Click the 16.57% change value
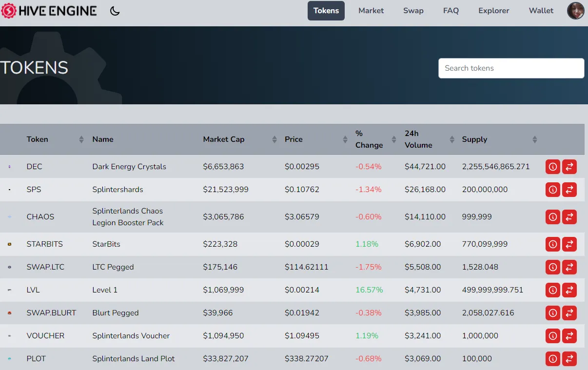The height and width of the screenshot is (370, 588). [369, 290]
